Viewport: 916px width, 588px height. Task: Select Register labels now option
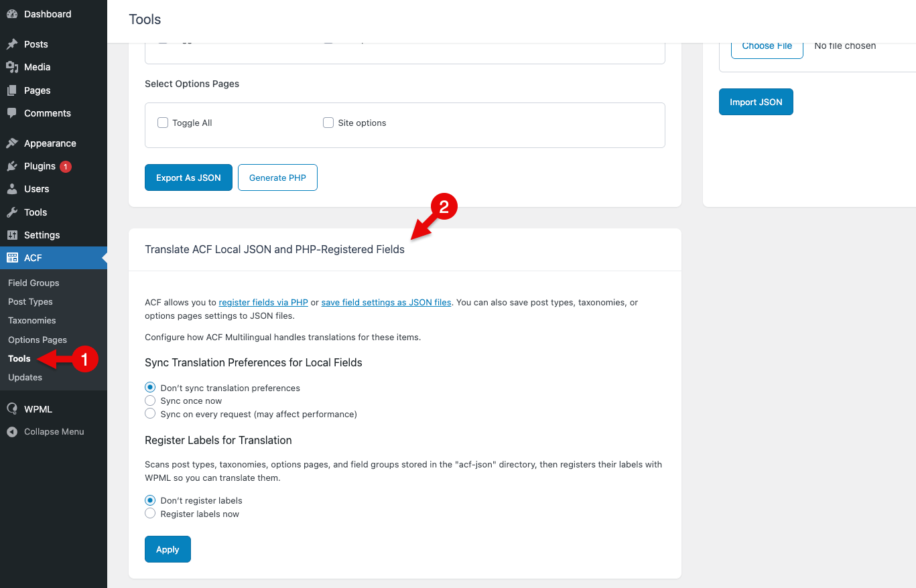click(150, 514)
